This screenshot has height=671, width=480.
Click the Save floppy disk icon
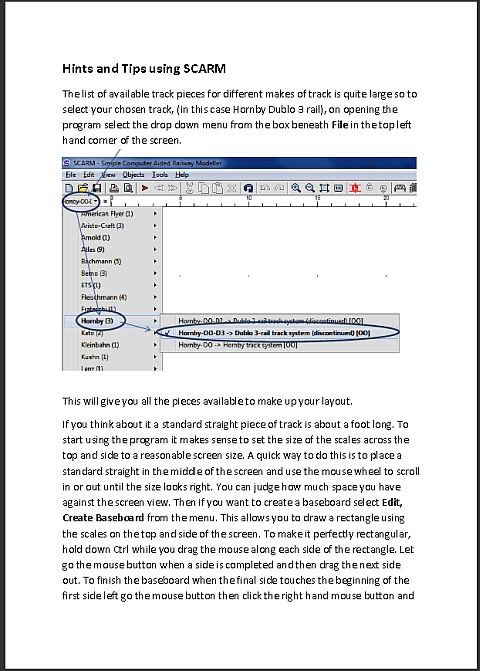point(97,188)
